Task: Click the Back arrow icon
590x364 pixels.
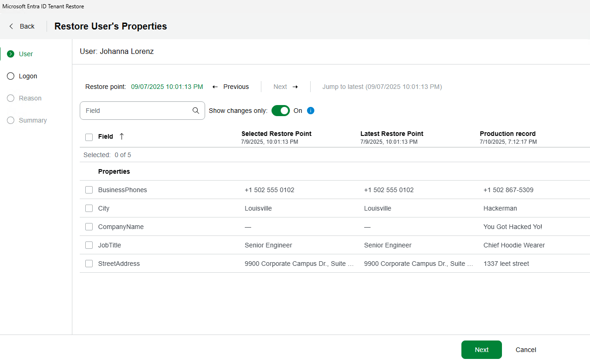Action: 11,26
